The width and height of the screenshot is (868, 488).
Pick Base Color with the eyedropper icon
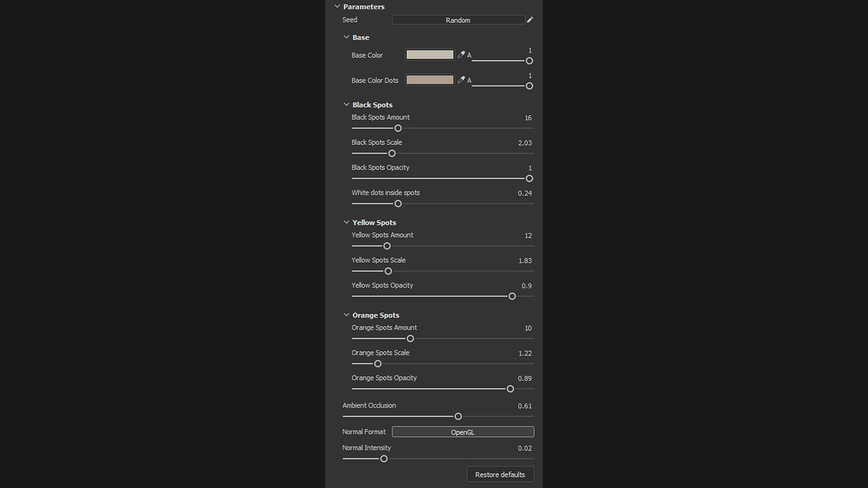(461, 55)
